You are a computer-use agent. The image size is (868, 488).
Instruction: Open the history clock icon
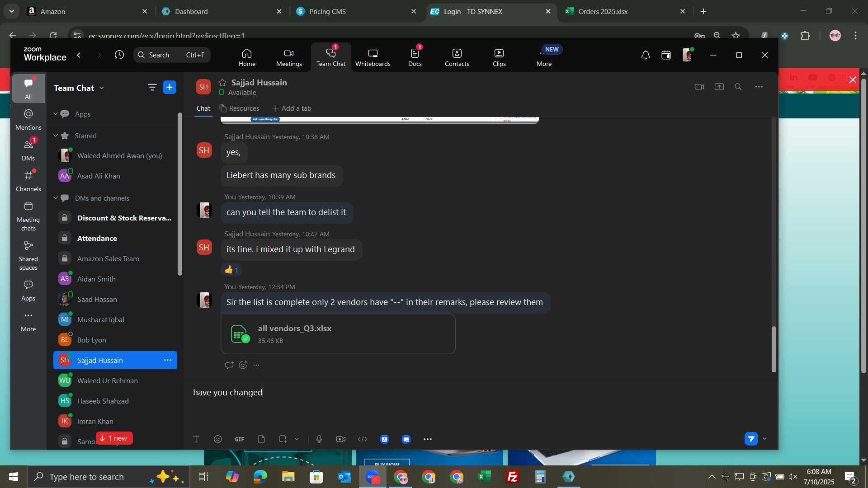[119, 55]
